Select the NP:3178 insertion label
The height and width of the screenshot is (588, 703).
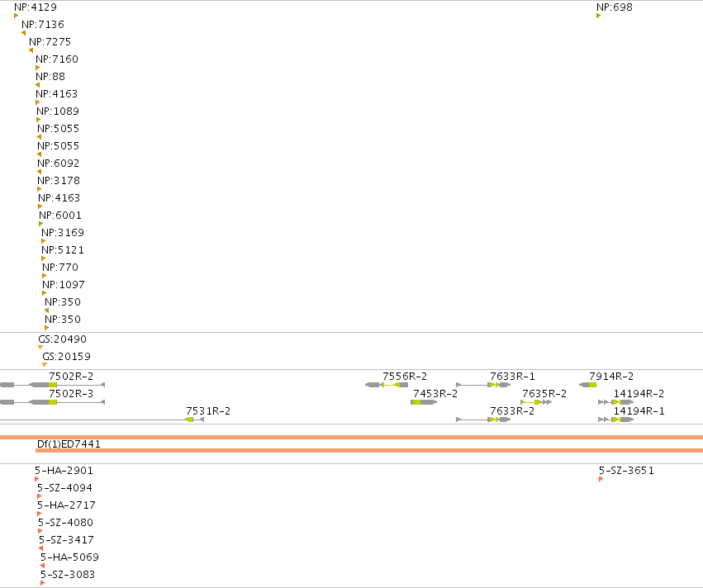[x=59, y=181]
